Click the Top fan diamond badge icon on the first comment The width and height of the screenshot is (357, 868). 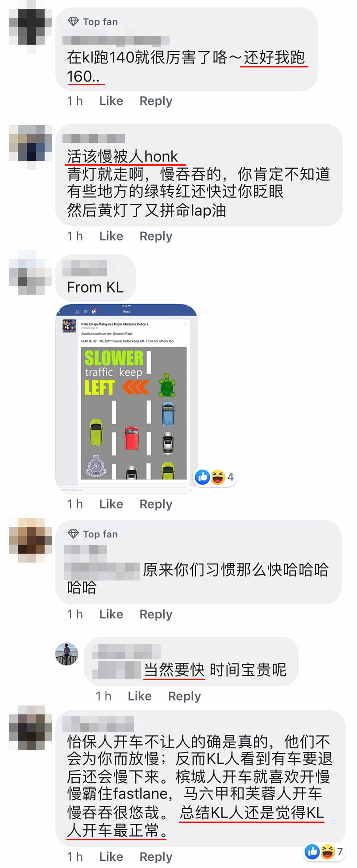click(x=73, y=21)
